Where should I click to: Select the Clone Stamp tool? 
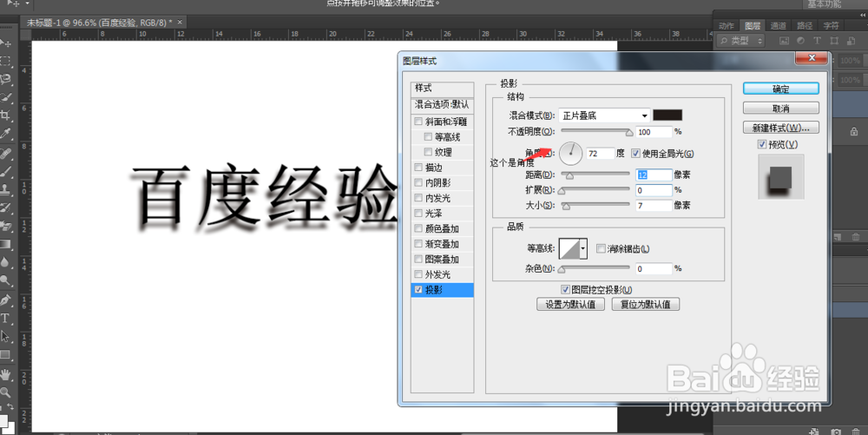click(x=5, y=190)
